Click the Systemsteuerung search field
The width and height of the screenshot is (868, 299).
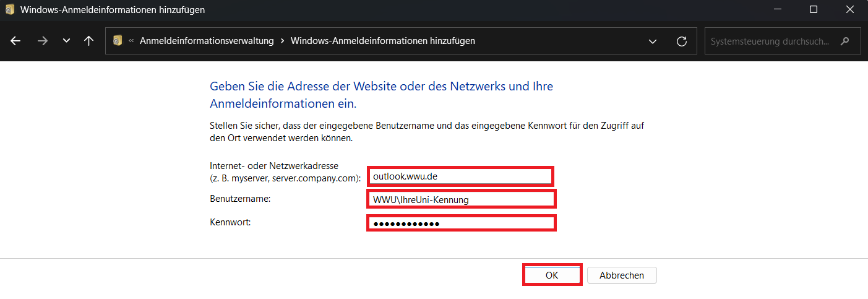[770, 41]
